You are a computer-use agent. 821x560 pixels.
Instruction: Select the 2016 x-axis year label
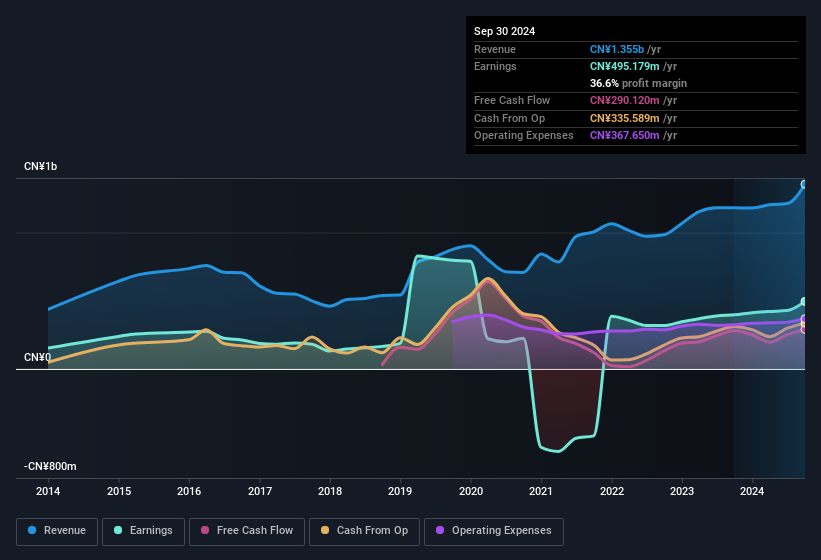tap(189, 491)
